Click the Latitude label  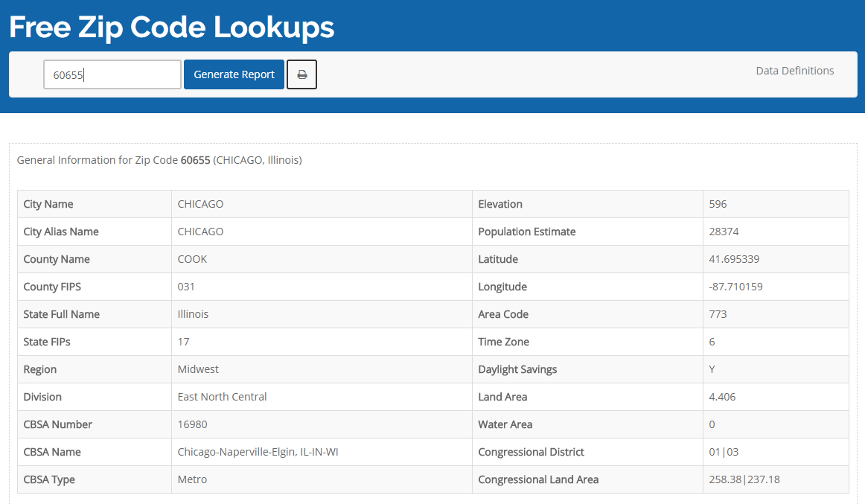498,259
